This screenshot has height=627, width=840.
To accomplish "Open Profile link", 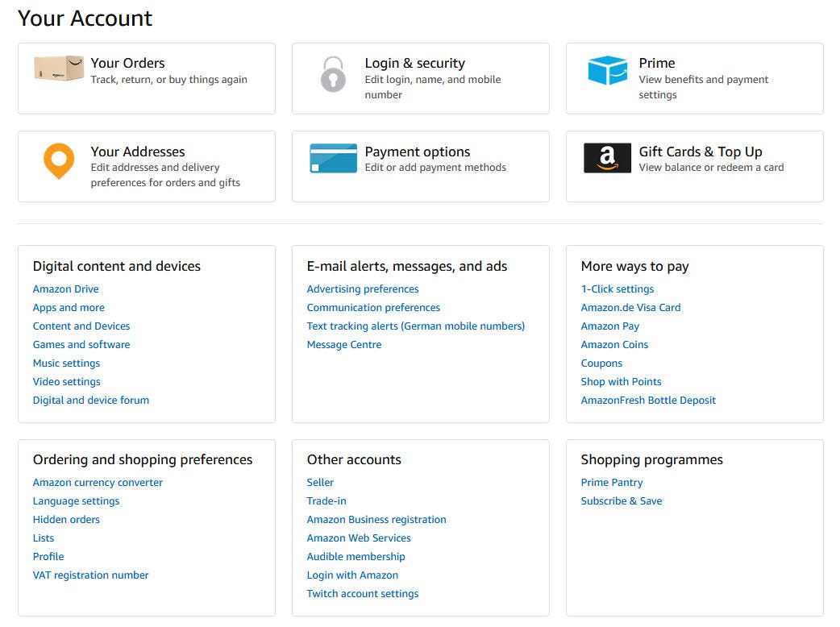I will (48, 557).
